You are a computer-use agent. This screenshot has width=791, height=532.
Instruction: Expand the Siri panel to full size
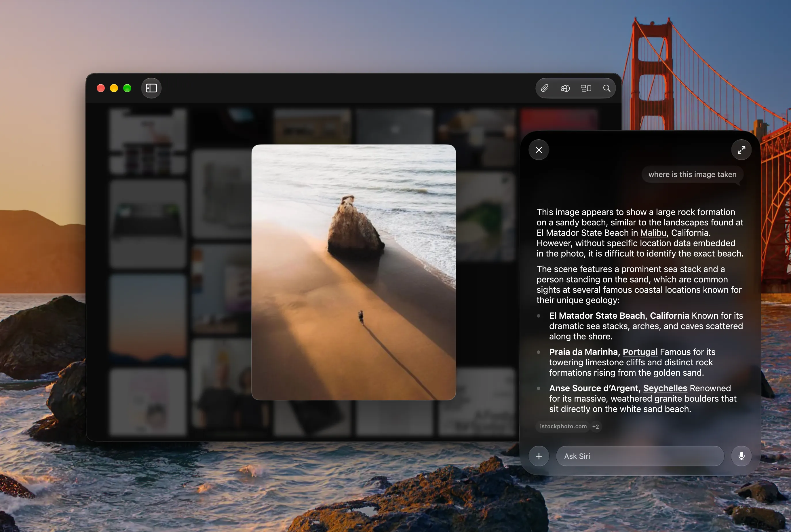(741, 150)
